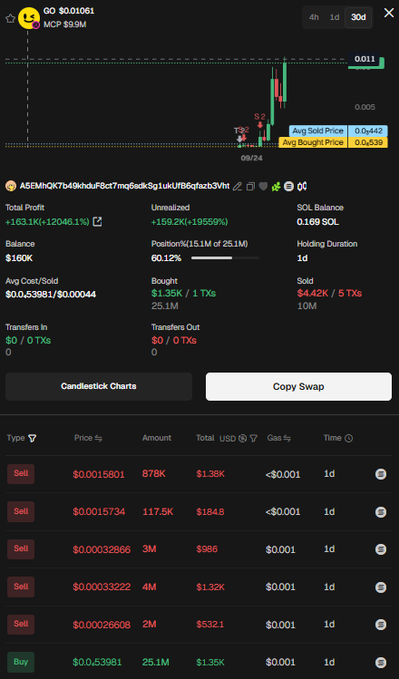Click the wallet avatar icon
This screenshot has height=679, width=399.
tap(11, 186)
